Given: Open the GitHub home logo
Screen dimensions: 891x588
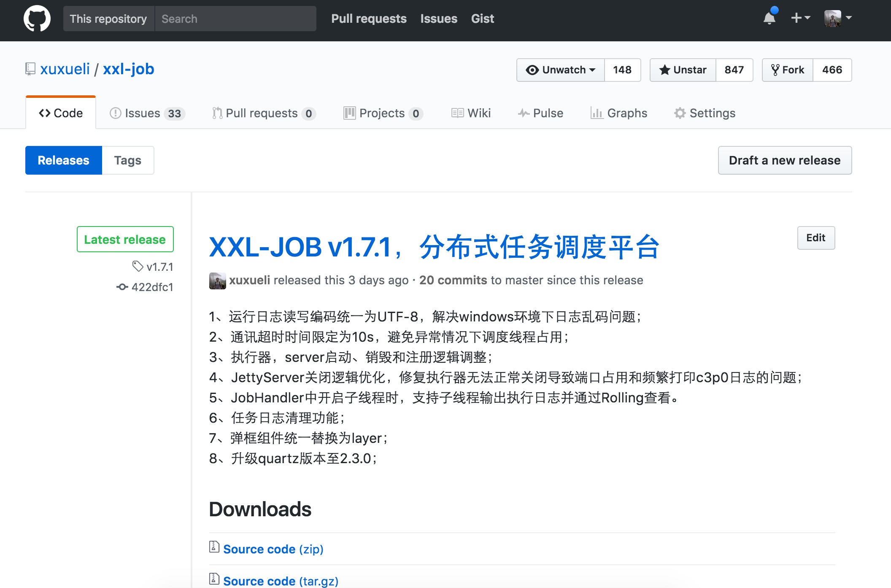Looking at the screenshot, I should [37, 19].
